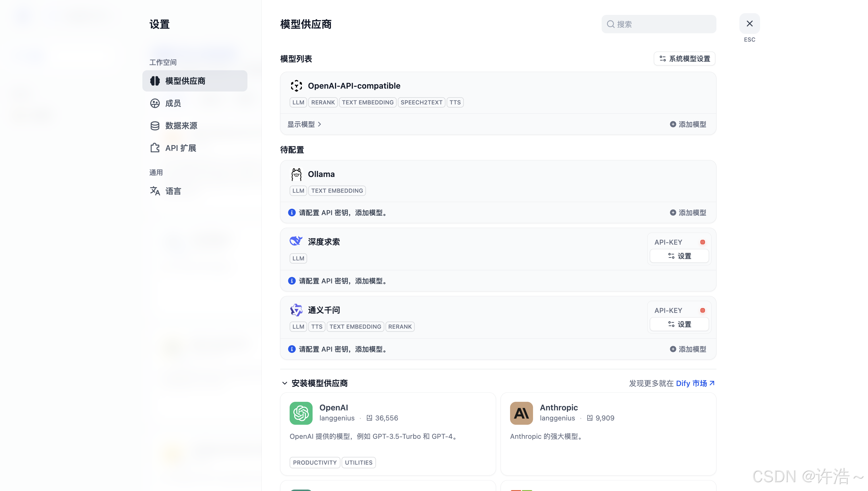This screenshot has height=491, width=868.
Task: Switch to the 语言 settings section
Action: pyautogui.click(x=173, y=191)
